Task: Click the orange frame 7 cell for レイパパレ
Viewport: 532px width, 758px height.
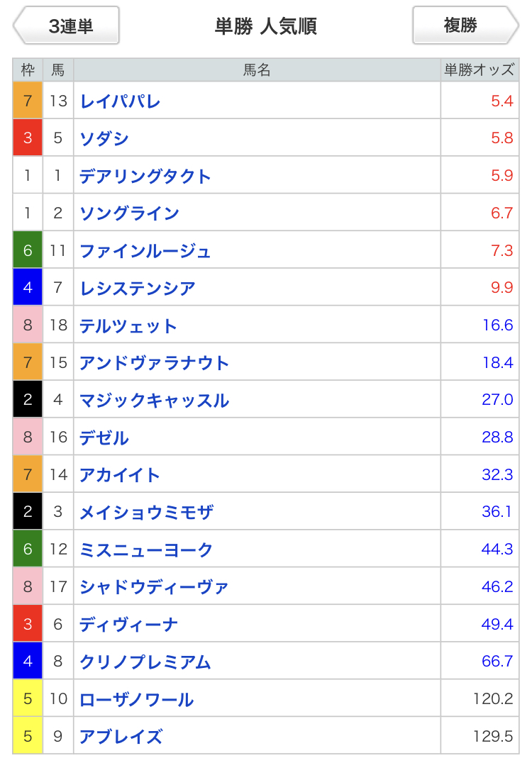Action: [28, 101]
